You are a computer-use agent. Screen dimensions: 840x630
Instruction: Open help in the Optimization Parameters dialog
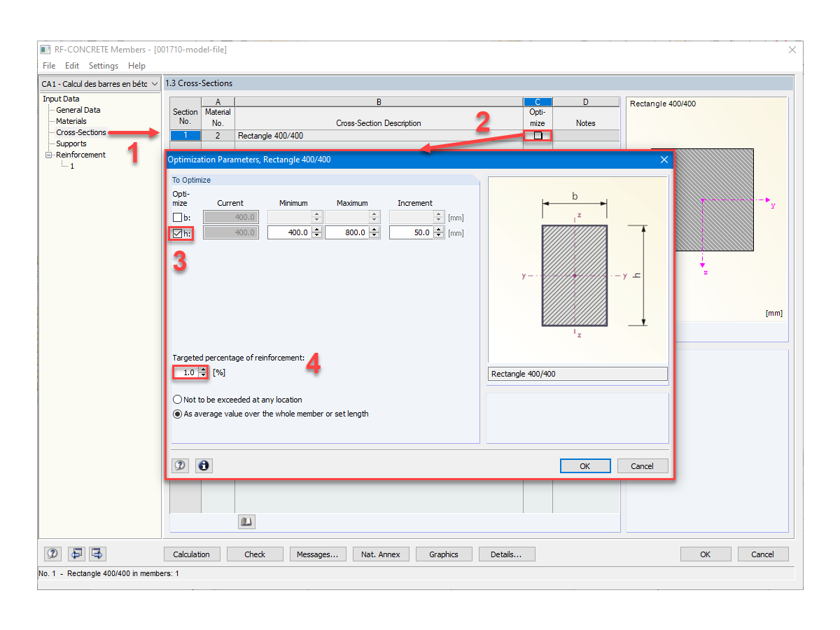[x=181, y=465]
